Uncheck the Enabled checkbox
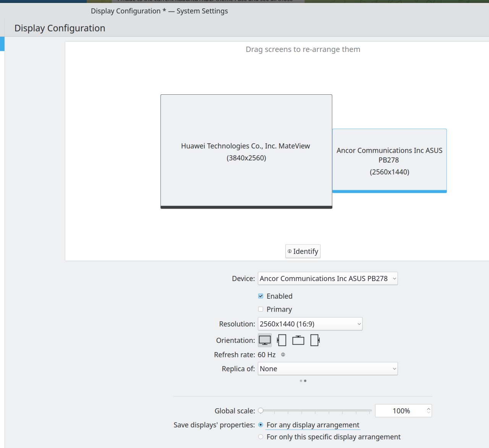The height and width of the screenshot is (448, 489). coord(261,296)
